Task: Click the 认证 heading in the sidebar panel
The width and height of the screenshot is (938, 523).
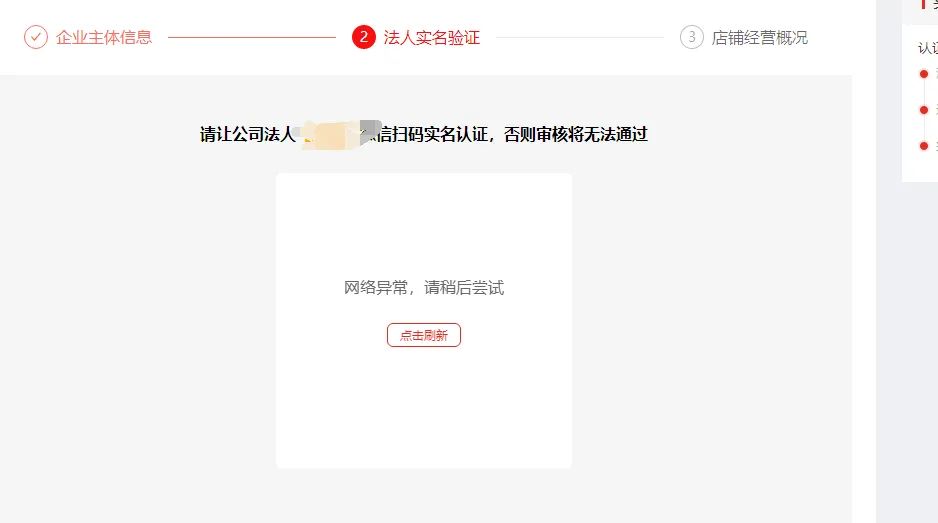Action: (x=928, y=48)
